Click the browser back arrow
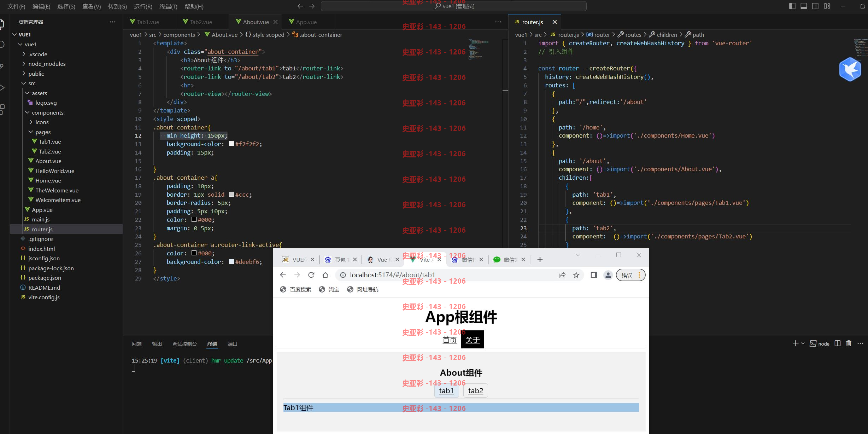This screenshot has height=434, width=868. (283, 275)
